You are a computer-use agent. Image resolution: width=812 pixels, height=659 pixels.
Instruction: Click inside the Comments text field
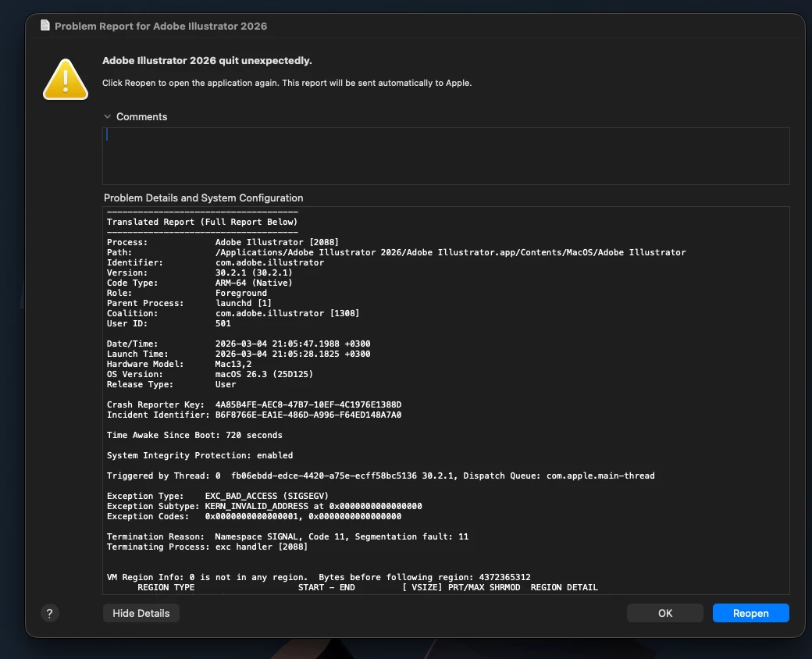(446, 156)
